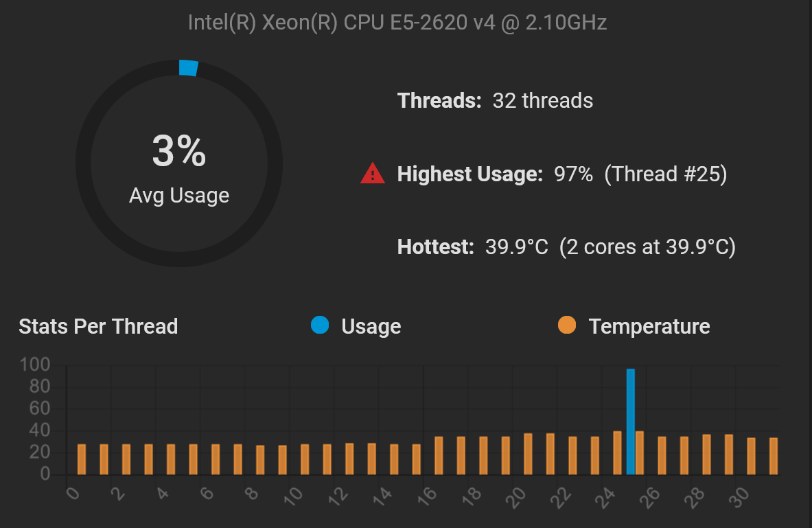Image resolution: width=812 pixels, height=528 pixels.
Task: Click the blue usage bar for thread 25
Action: coord(630,422)
